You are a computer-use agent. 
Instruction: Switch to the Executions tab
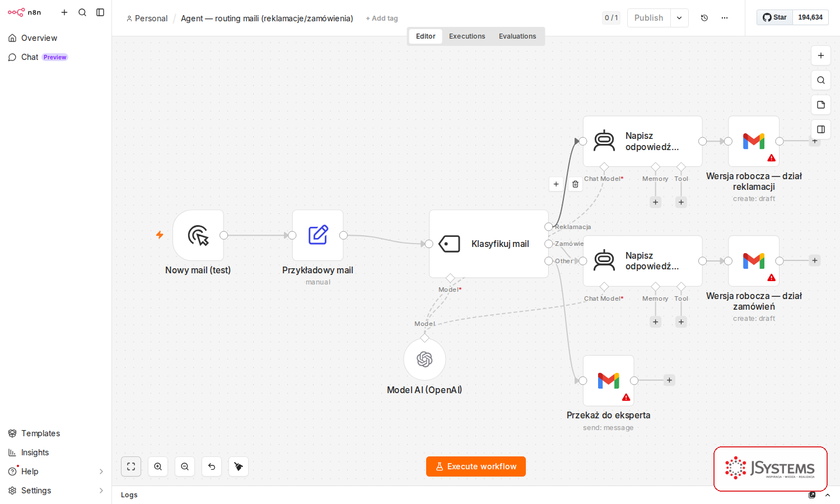pos(467,36)
